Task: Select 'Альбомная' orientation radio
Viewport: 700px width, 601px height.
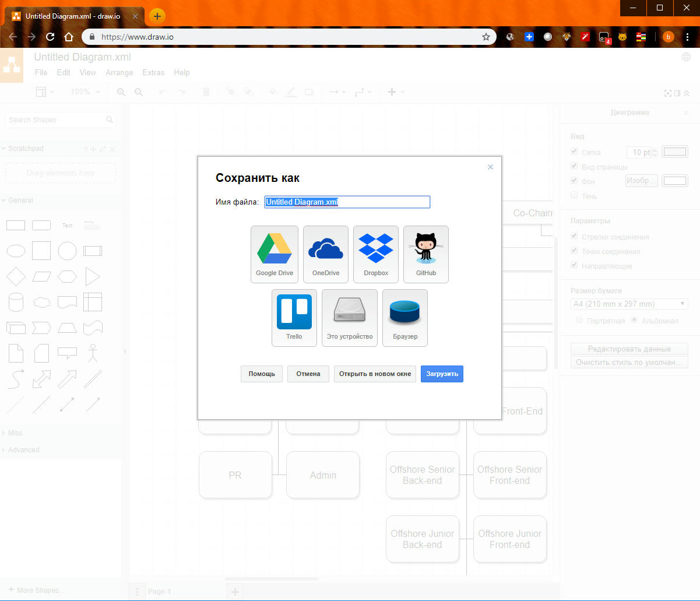Action: [634, 320]
